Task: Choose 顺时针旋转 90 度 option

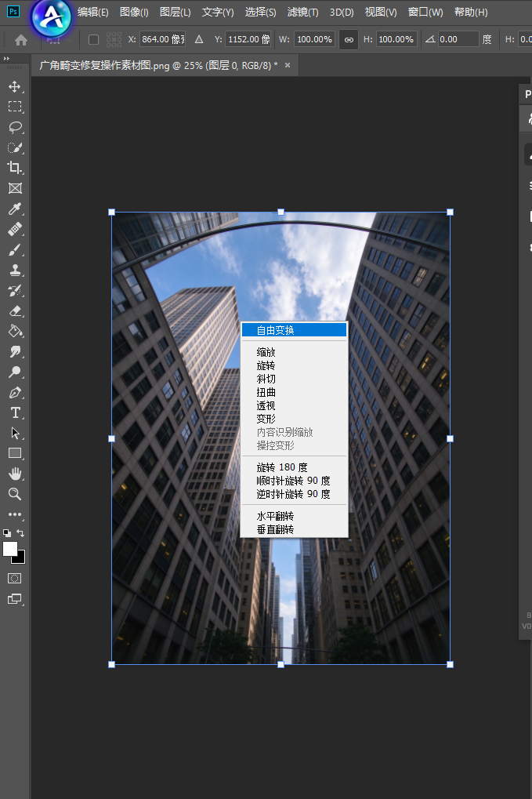Action: (294, 481)
